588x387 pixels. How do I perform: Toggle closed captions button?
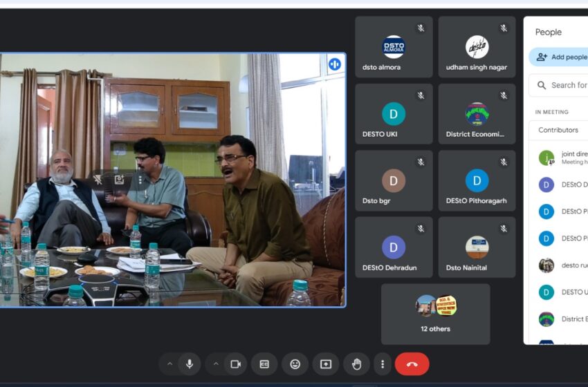coord(264,364)
